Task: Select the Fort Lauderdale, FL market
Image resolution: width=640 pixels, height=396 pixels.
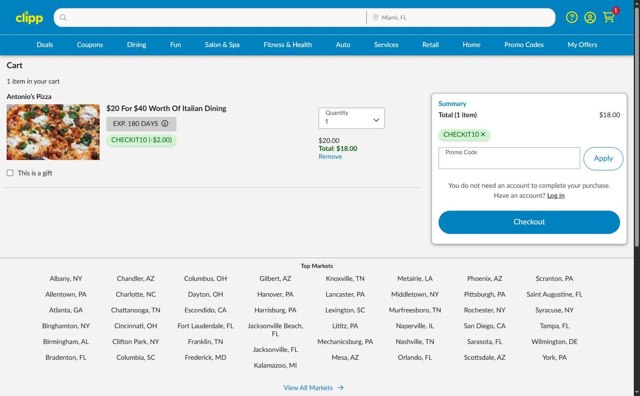Action: (x=205, y=326)
